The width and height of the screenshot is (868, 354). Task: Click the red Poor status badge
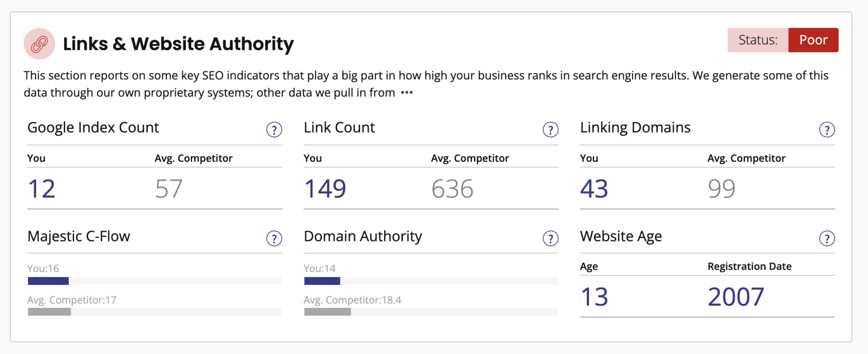coord(813,40)
